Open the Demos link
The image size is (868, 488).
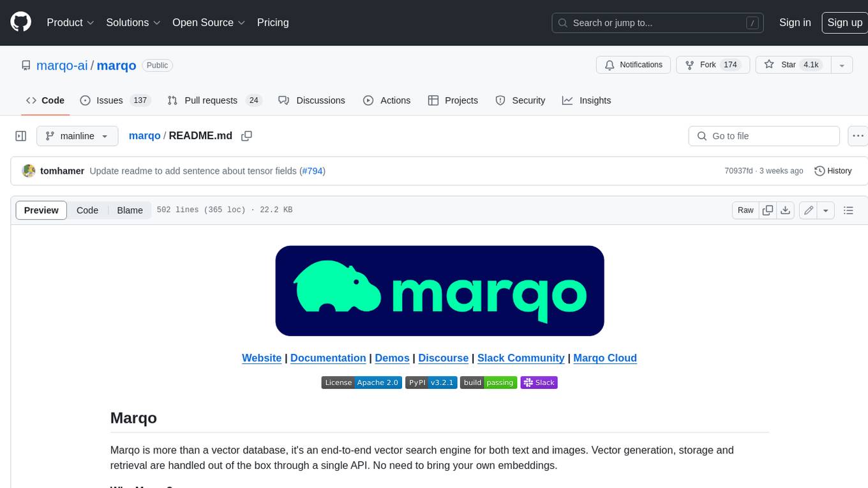[392, 358]
